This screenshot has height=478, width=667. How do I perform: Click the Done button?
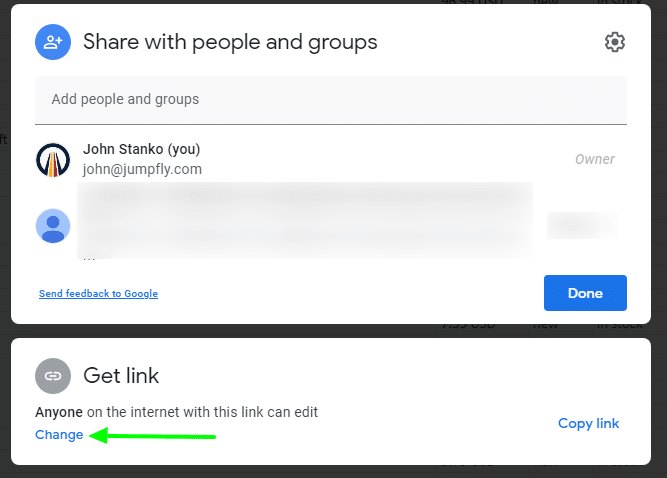(585, 293)
